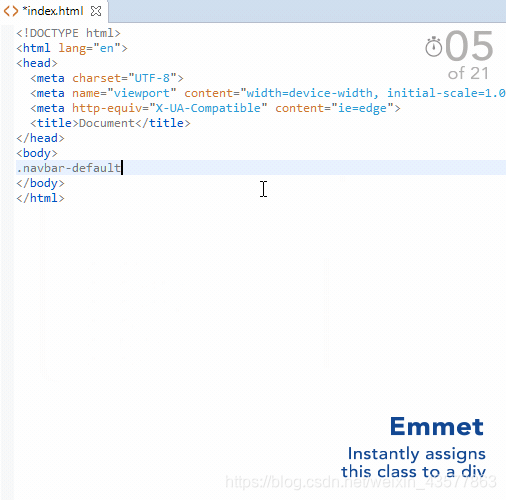Image resolution: width=506 pixels, height=500 pixels.
Task: Click the closing </html> tag
Action: click(x=40, y=198)
